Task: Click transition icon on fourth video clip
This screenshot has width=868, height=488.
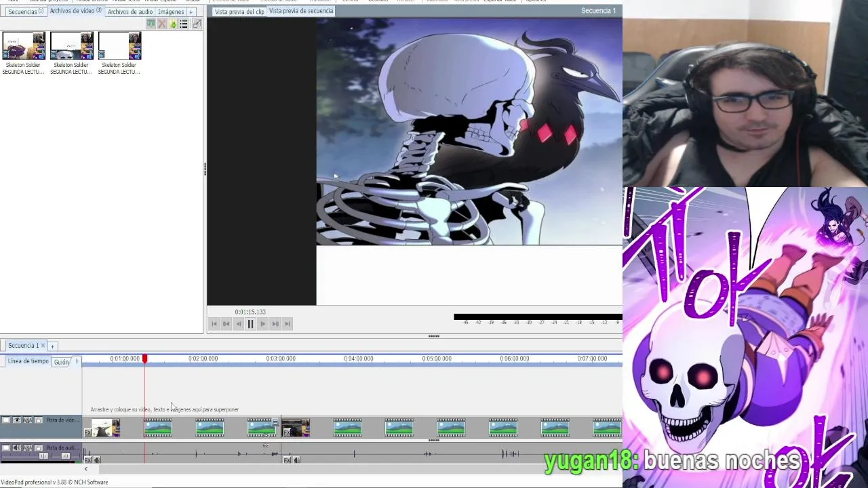Action: 275,423
